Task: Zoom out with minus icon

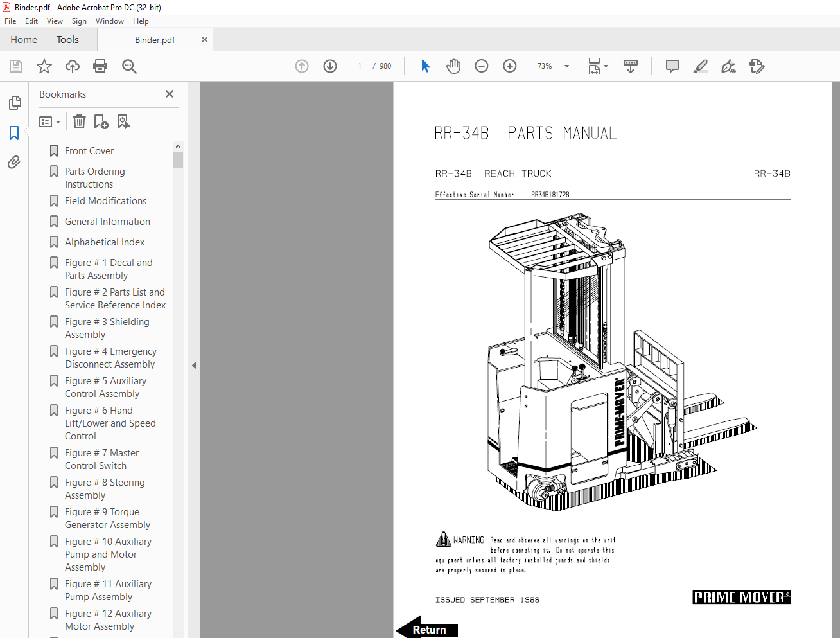Action: [x=482, y=66]
